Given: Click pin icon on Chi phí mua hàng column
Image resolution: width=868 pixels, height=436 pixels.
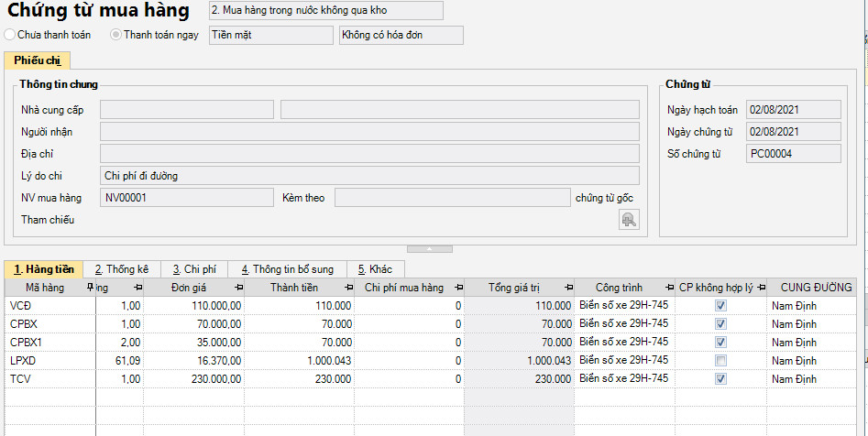Looking at the screenshot, I should [x=455, y=288].
